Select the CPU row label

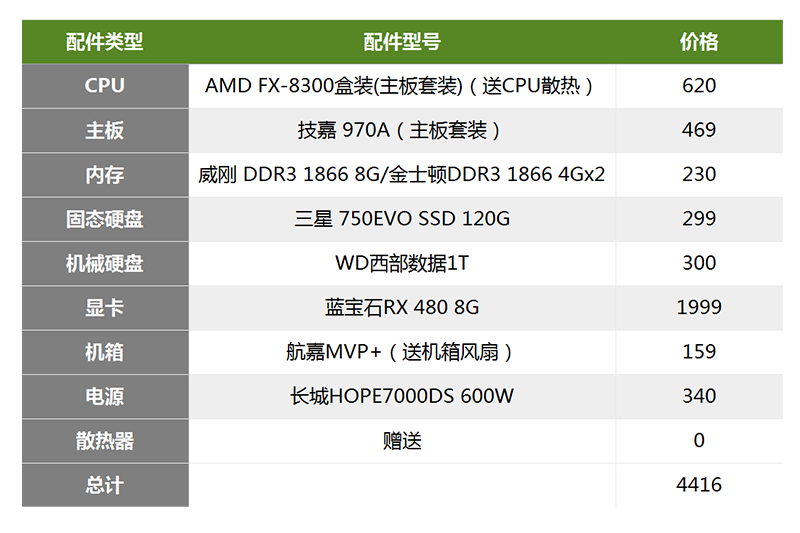pos(105,86)
